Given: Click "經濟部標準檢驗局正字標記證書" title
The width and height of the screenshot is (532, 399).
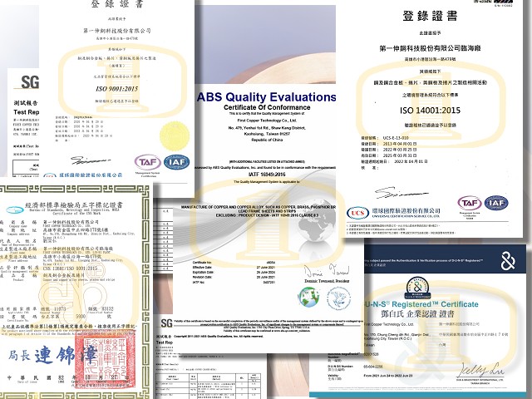Looking at the screenshot, I should point(74,205).
